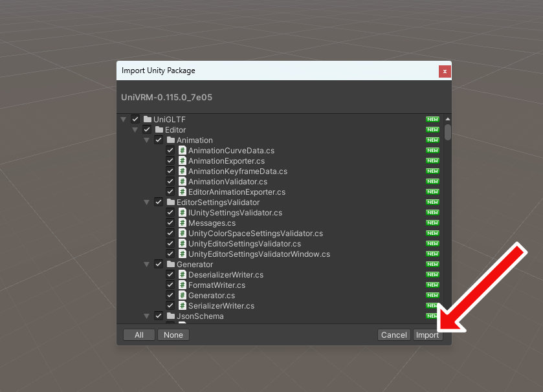
Task: Click script icon of IUnitySettingsValidator.cs
Action: tap(183, 212)
